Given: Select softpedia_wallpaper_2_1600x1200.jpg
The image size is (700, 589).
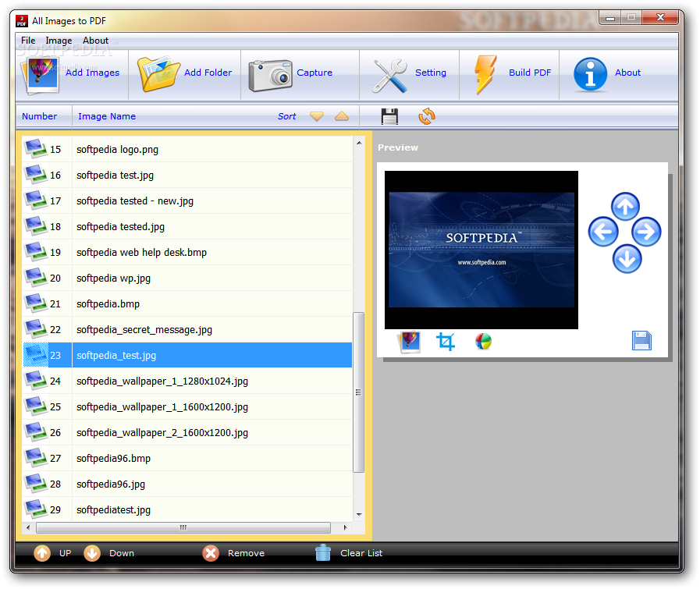Looking at the screenshot, I should point(187,432).
